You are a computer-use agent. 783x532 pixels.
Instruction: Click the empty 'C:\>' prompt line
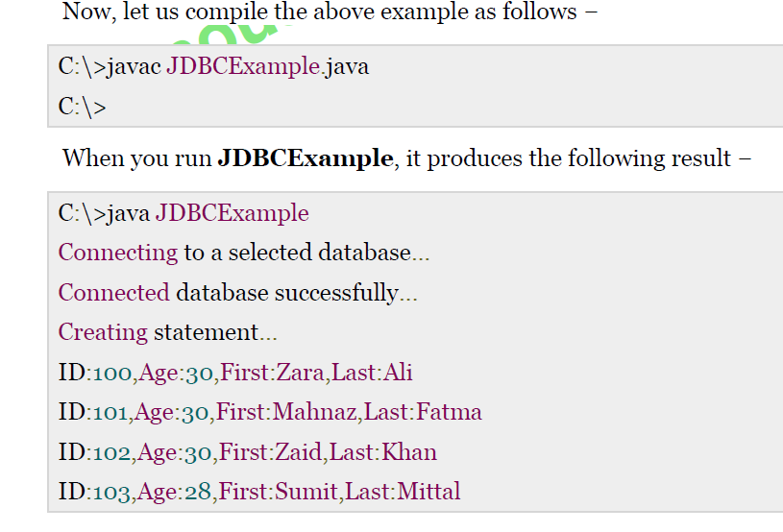pos(83,107)
